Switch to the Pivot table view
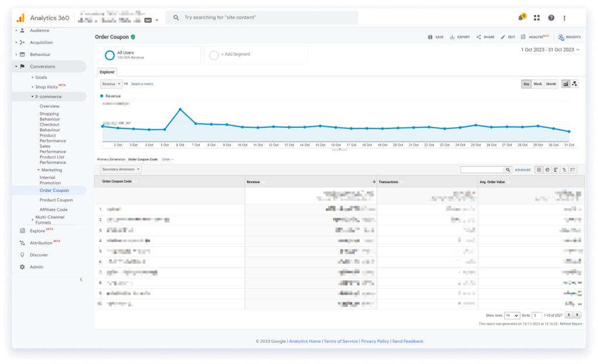This screenshot has height=364, width=598. point(572,169)
